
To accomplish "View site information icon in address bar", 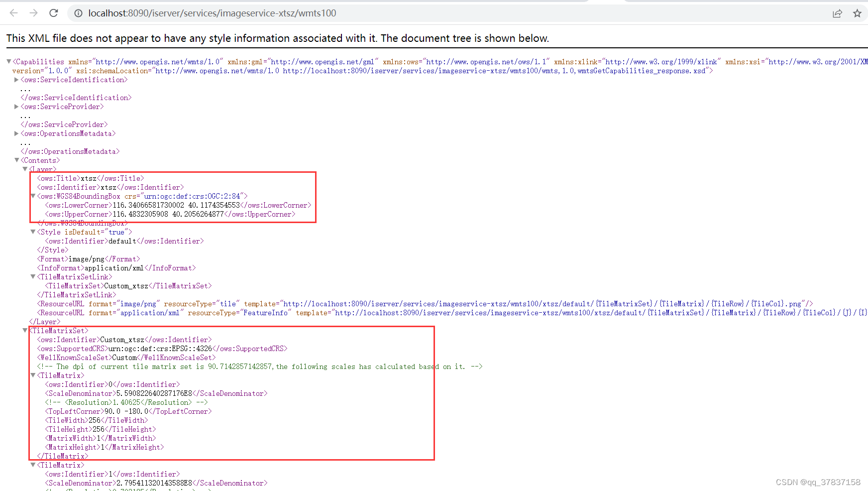I will coord(78,13).
